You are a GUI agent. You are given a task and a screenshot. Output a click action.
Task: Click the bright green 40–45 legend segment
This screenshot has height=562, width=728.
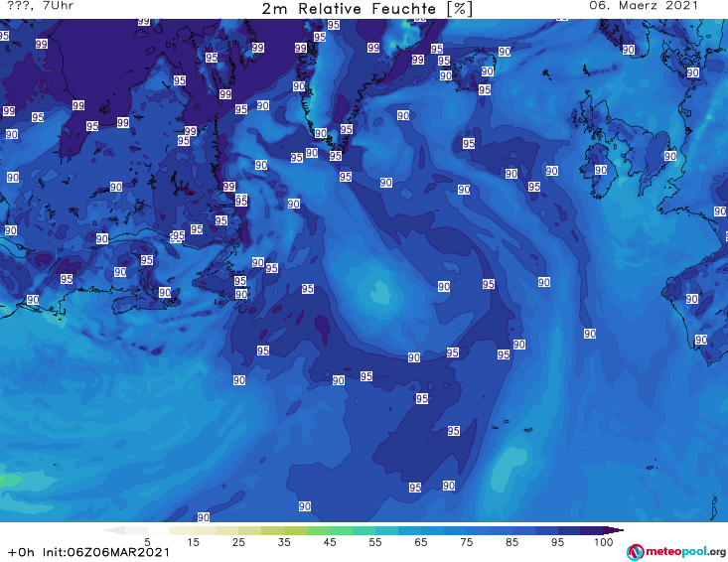tap(318, 530)
